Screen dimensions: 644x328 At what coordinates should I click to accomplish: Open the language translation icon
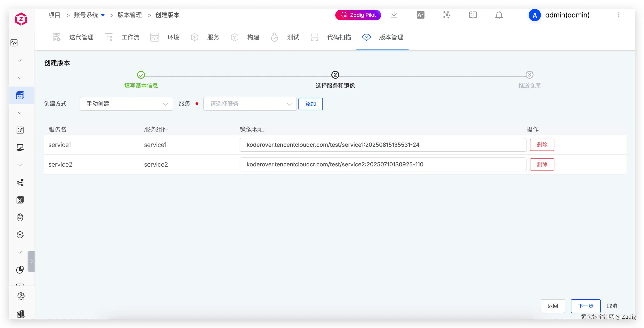421,15
